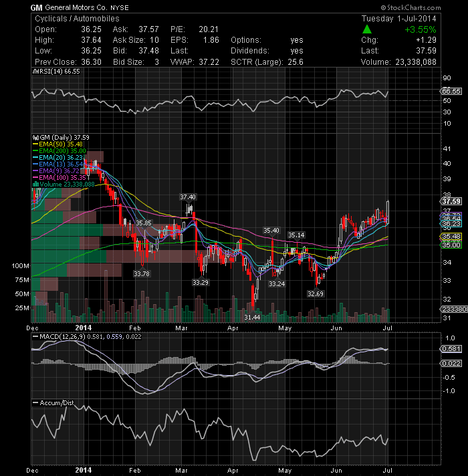
Task: Select the GM ticker symbol in title
Action: pos(36,8)
